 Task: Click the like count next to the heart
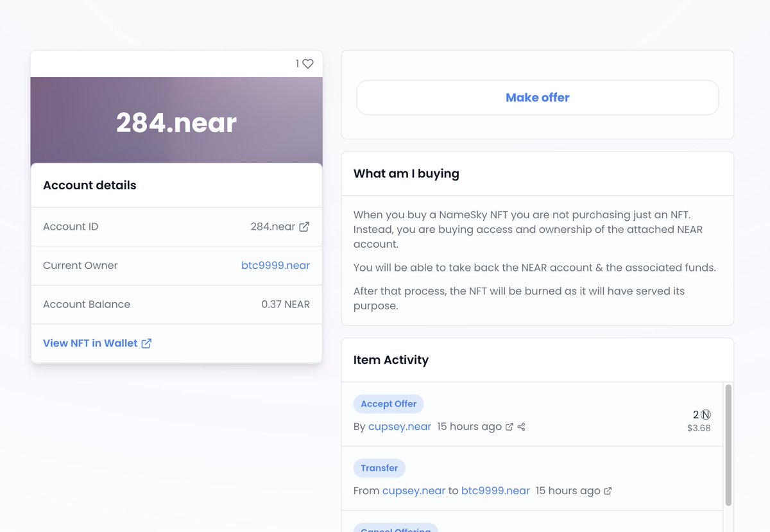click(296, 64)
